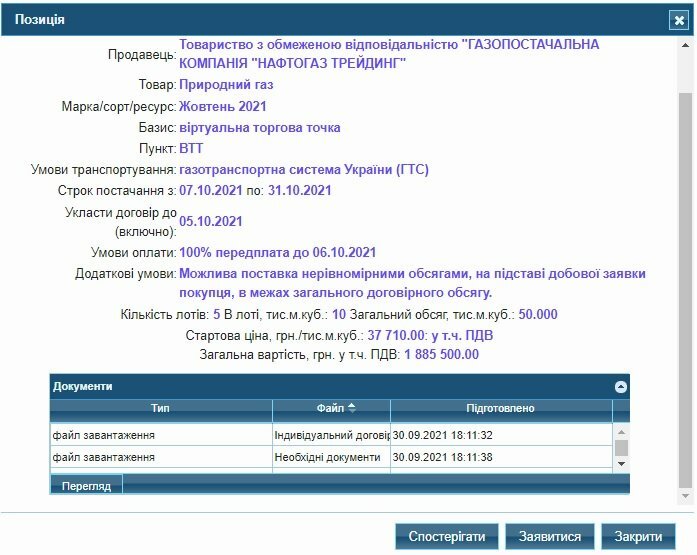
Task: Click the dialog vertical scrollbar thumb
Action: click(685, 291)
